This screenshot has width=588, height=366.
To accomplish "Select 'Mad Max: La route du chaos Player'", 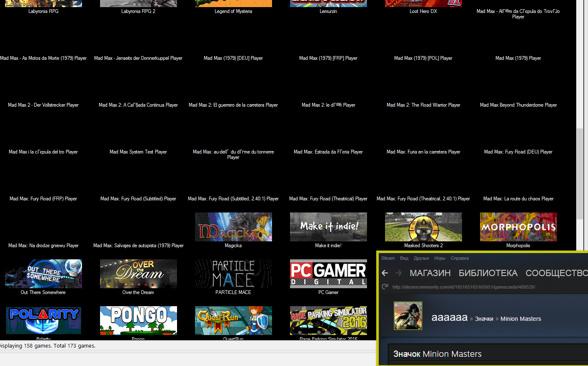I will coord(518,199).
